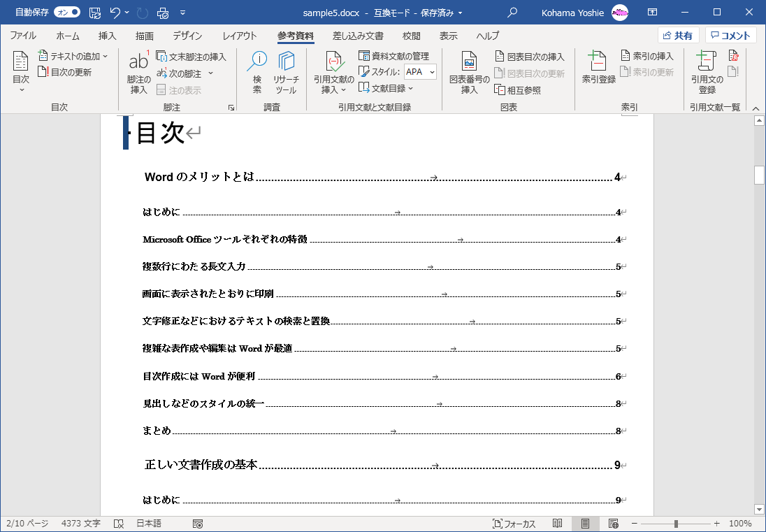766x532 pixels.
Task: Click TOC entry 複数行にわたる長文入力
Action: (x=194, y=267)
